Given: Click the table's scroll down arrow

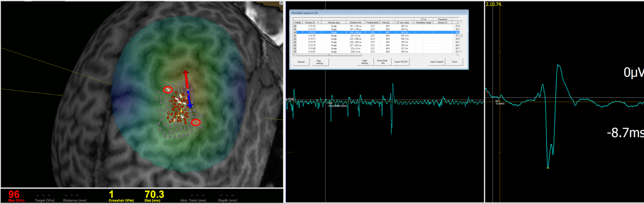Looking at the screenshot, I should pos(461,52).
